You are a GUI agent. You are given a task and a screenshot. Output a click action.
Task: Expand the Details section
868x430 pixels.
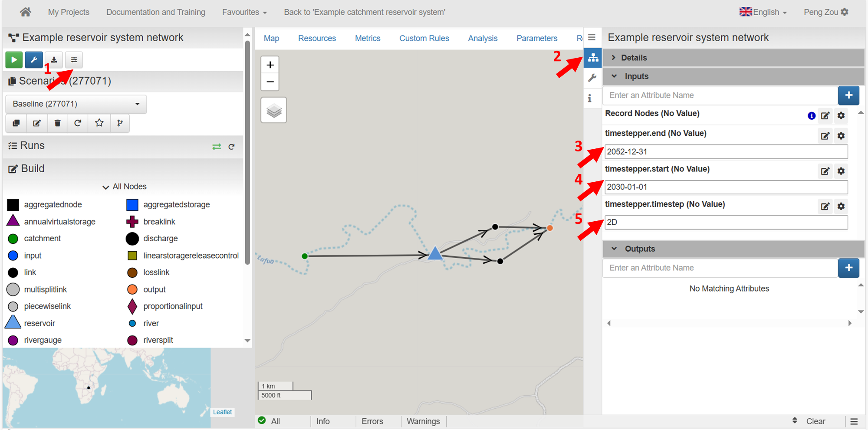click(x=634, y=58)
